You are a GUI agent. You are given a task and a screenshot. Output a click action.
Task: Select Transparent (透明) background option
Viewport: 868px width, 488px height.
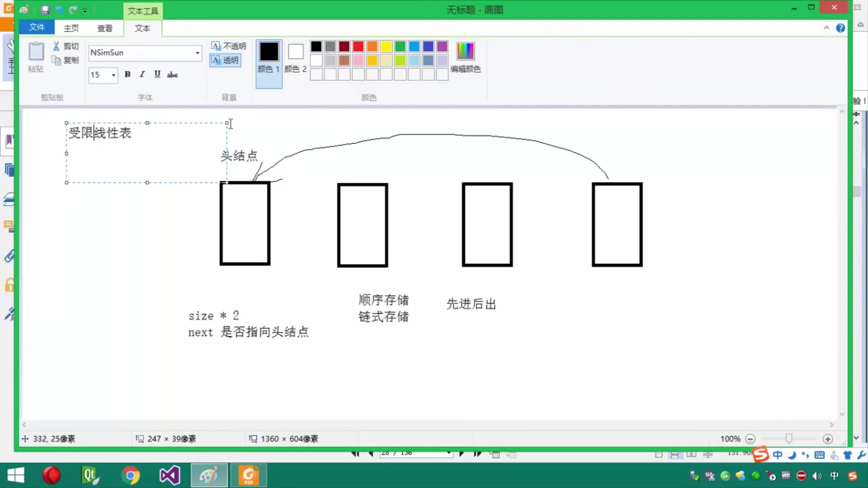[225, 60]
